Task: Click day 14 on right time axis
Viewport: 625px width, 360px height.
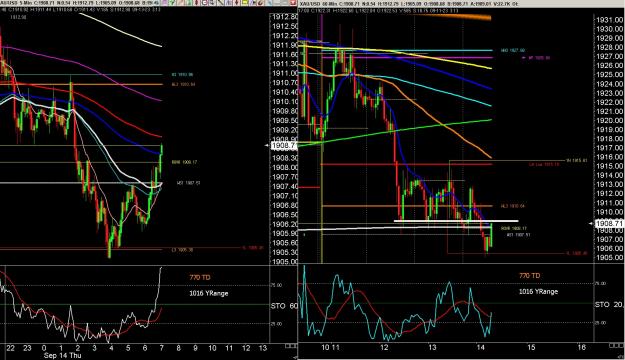Action: coord(481,347)
